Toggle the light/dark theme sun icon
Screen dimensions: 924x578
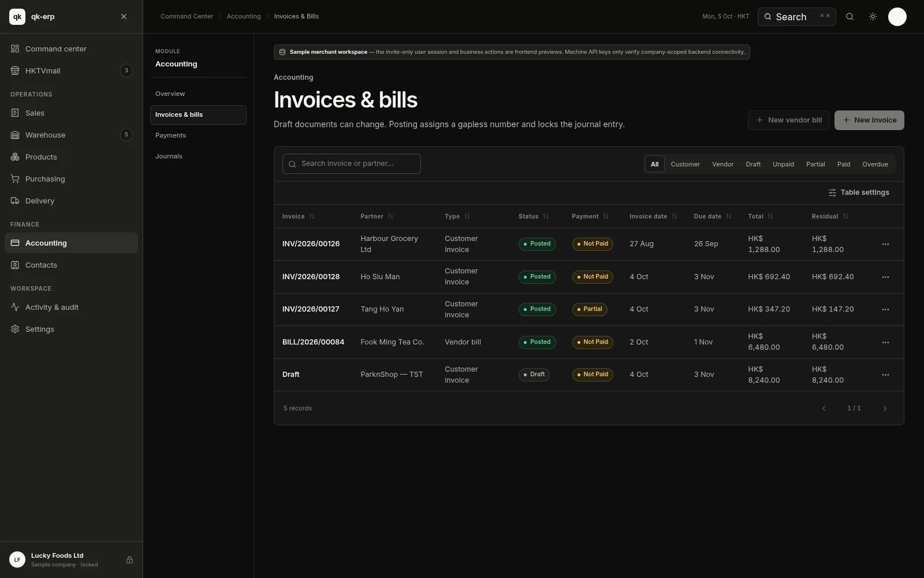coord(873,17)
